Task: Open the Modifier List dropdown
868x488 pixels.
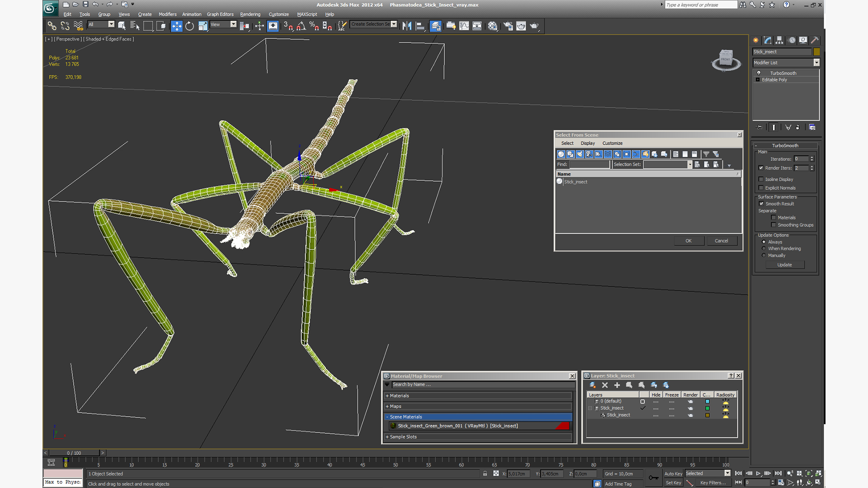Action: click(816, 63)
